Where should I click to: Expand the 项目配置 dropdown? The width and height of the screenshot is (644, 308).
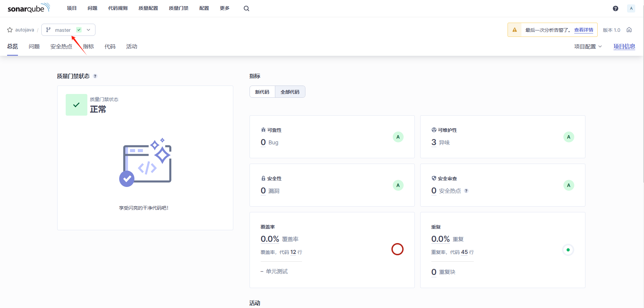pyautogui.click(x=588, y=47)
